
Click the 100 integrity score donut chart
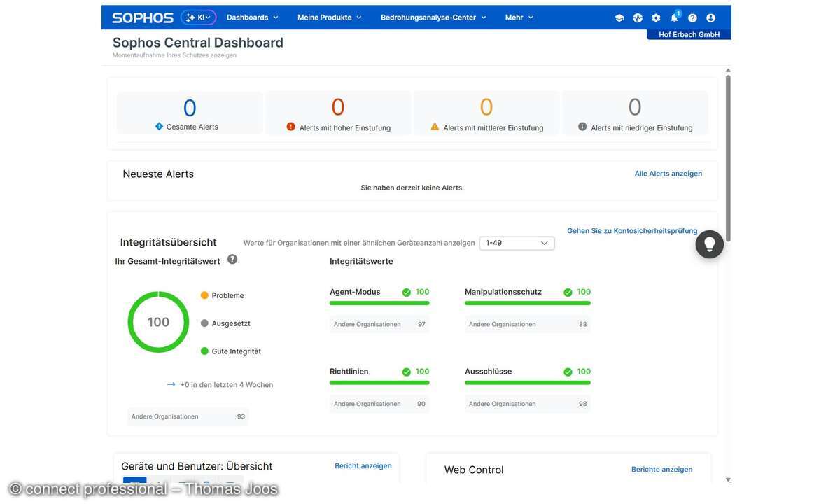click(x=158, y=322)
